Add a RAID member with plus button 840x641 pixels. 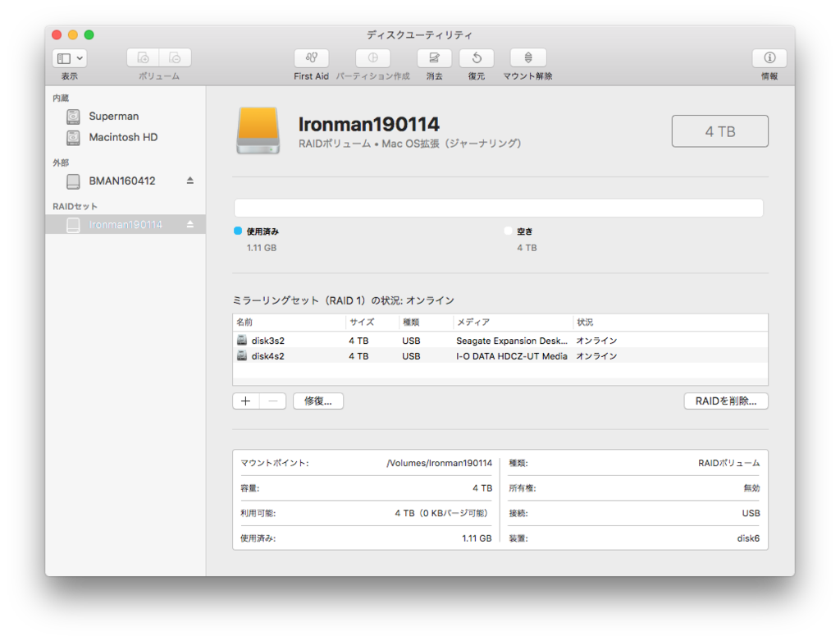point(246,401)
